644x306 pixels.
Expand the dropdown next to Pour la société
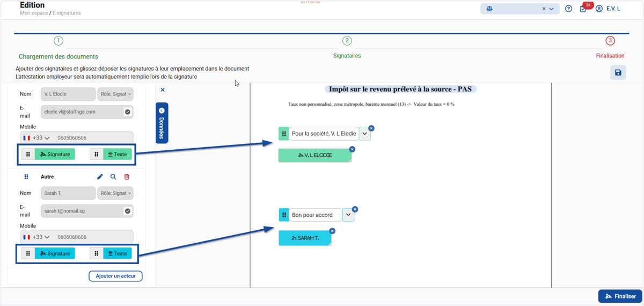click(x=364, y=134)
